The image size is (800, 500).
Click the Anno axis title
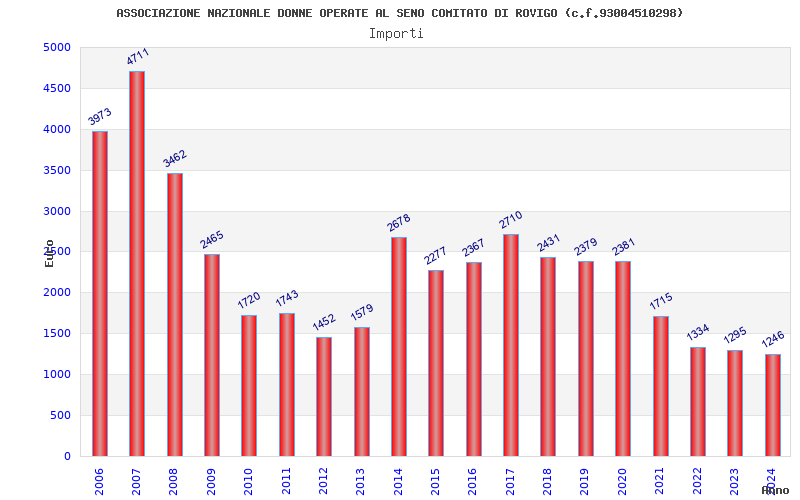(x=775, y=490)
